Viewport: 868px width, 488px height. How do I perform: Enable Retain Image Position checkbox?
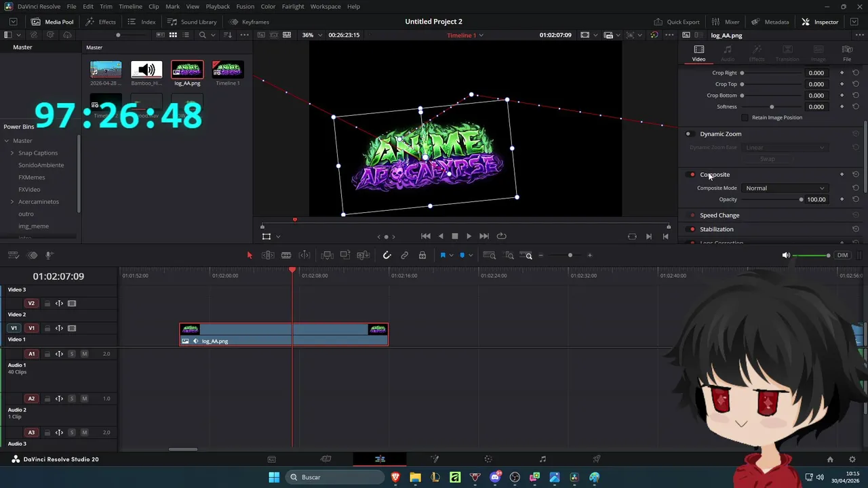(x=745, y=117)
